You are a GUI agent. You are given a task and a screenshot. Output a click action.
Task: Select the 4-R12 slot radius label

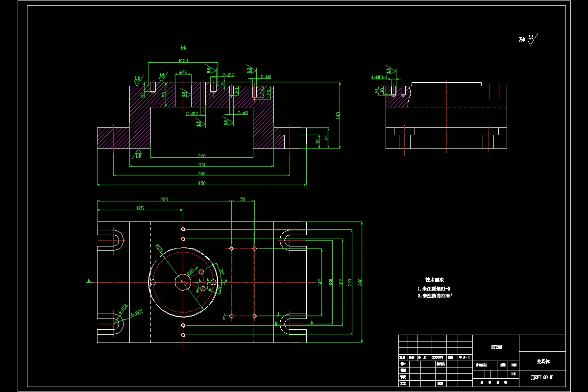pyautogui.click(x=123, y=308)
